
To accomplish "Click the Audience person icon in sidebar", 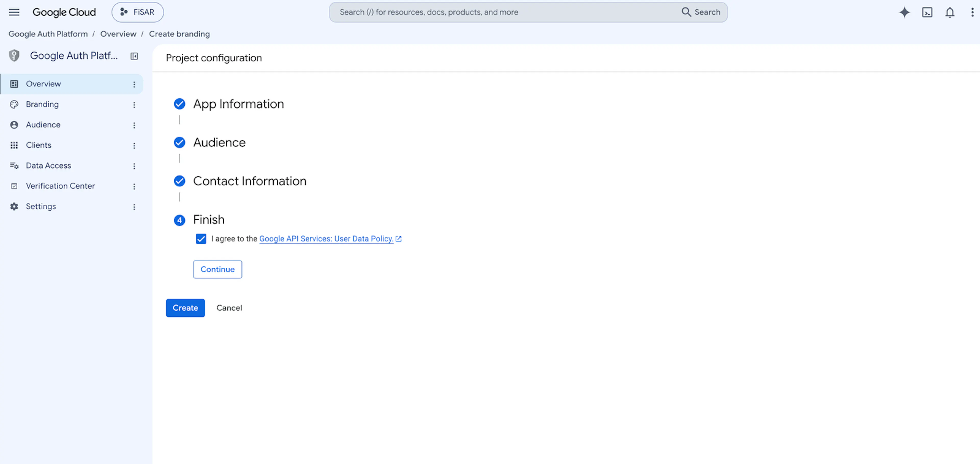I will [x=14, y=124].
